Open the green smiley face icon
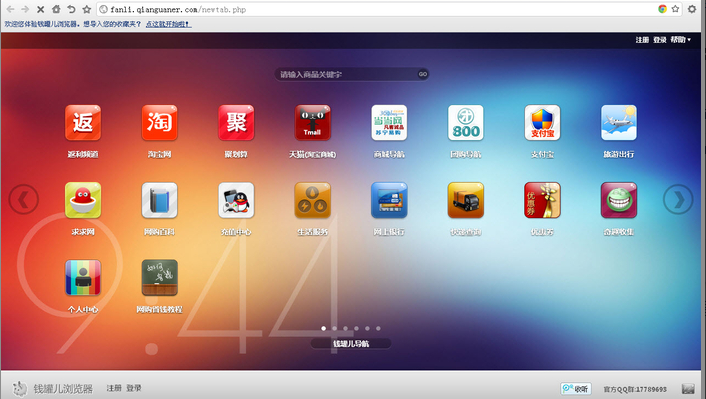 619,200
